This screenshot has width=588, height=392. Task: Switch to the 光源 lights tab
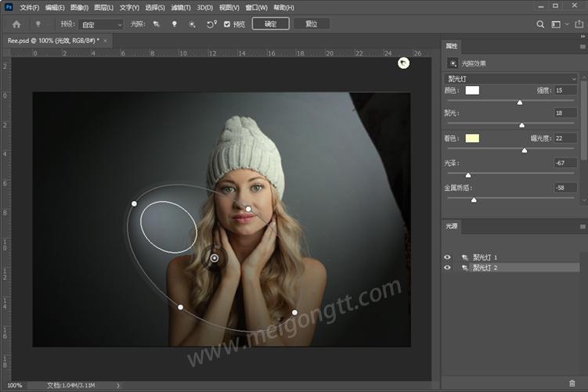point(452,226)
